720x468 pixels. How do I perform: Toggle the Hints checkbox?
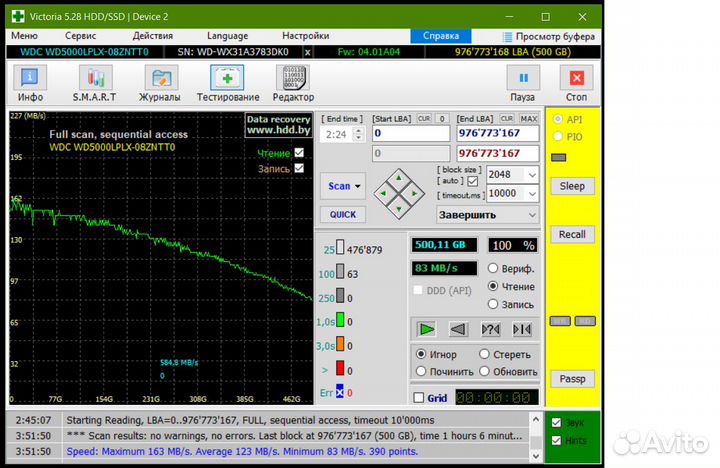coord(557,440)
